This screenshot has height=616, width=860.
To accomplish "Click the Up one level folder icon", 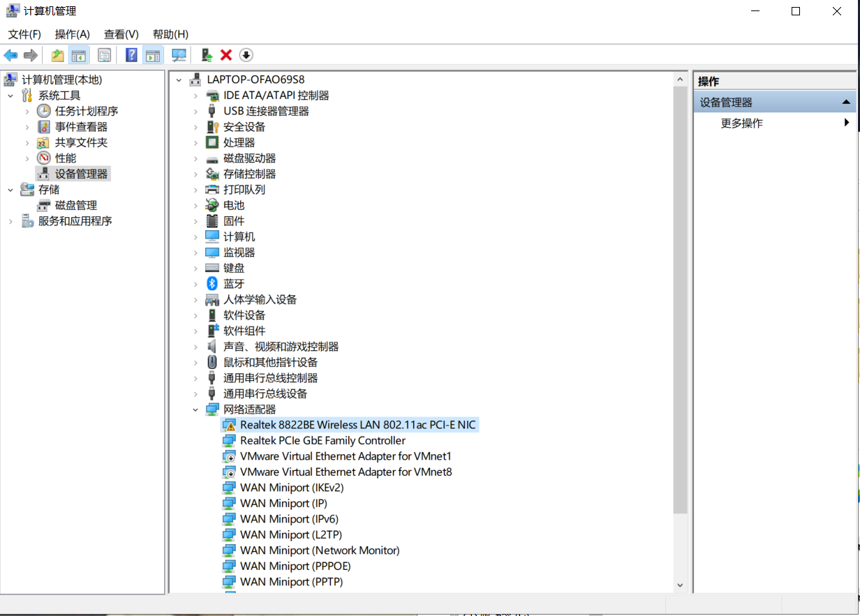I will coord(57,55).
